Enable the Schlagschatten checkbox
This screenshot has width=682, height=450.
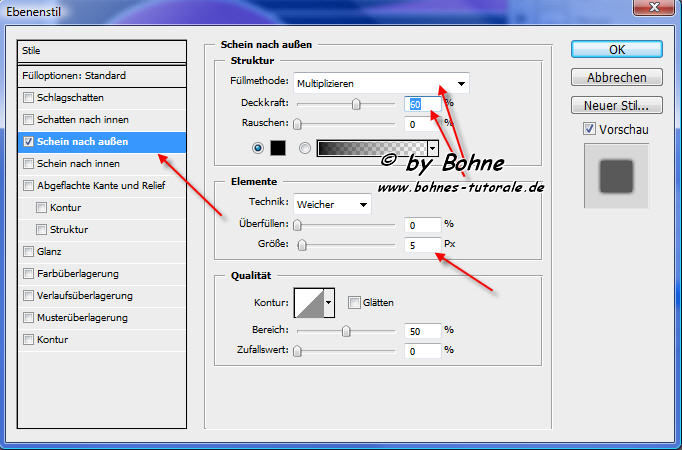pyautogui.click(x=28, y=98)
